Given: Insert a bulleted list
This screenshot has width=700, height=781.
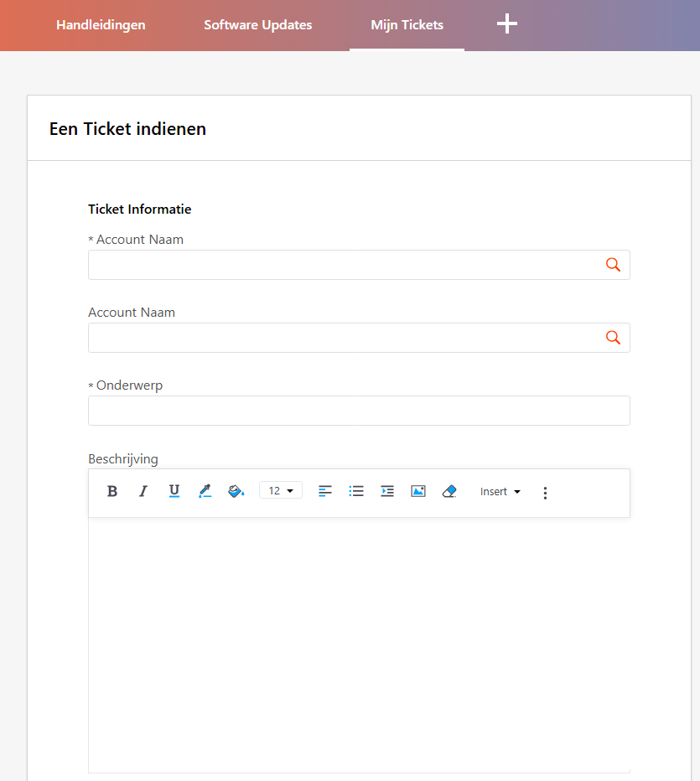Looking at the screenshot, I should pyautogui.click(x=356, y=492).
